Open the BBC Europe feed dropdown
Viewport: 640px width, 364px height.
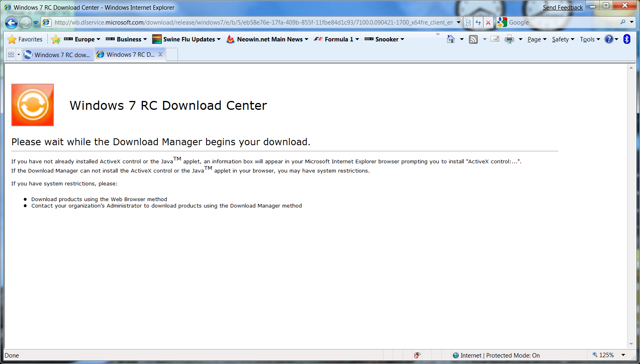pos(82,39)
